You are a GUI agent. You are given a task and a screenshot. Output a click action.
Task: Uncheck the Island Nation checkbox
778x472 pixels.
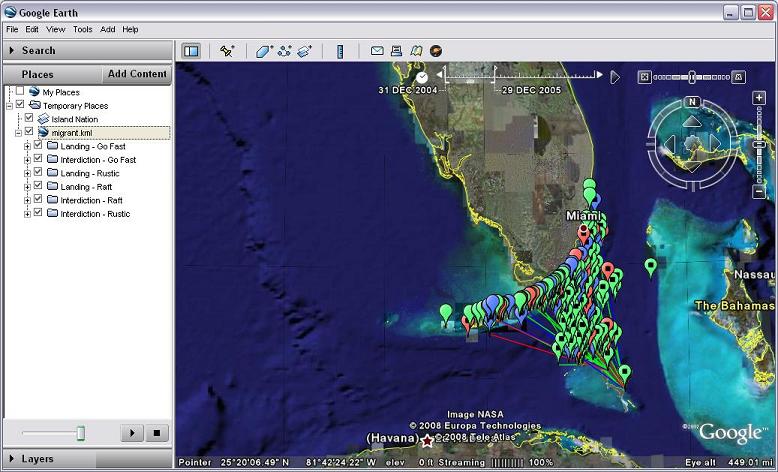(29, 118)
